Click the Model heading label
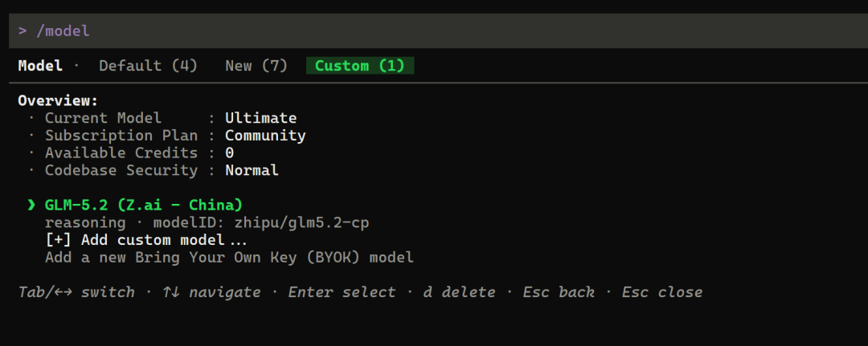Viewport: 868px width, 346px height. pyautogui.click(x=40, y=66)
